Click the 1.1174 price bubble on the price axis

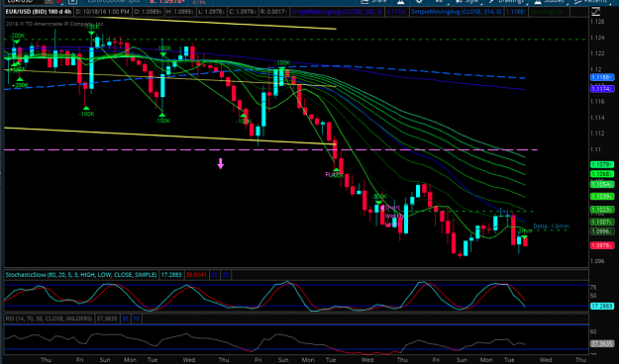click(x=602, y=89)
